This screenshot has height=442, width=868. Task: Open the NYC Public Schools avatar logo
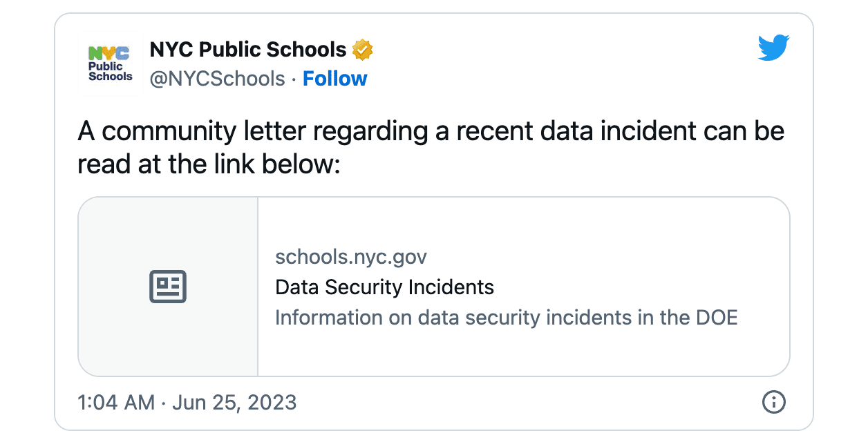point(110,64)
